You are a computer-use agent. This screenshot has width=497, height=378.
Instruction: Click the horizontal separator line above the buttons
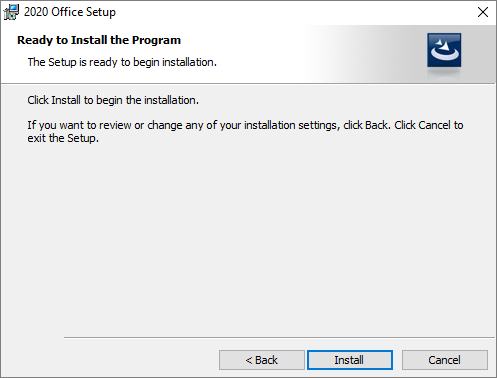[x=279, y=337]
